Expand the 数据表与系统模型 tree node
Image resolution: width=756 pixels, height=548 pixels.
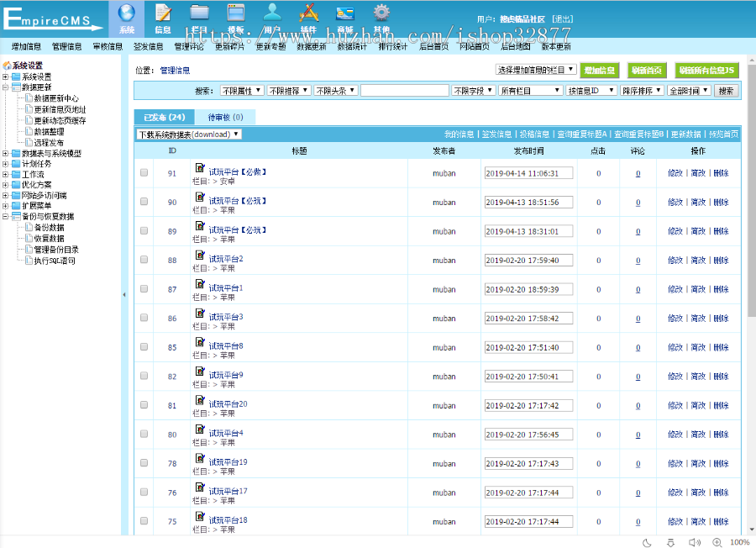coord(6,153)
